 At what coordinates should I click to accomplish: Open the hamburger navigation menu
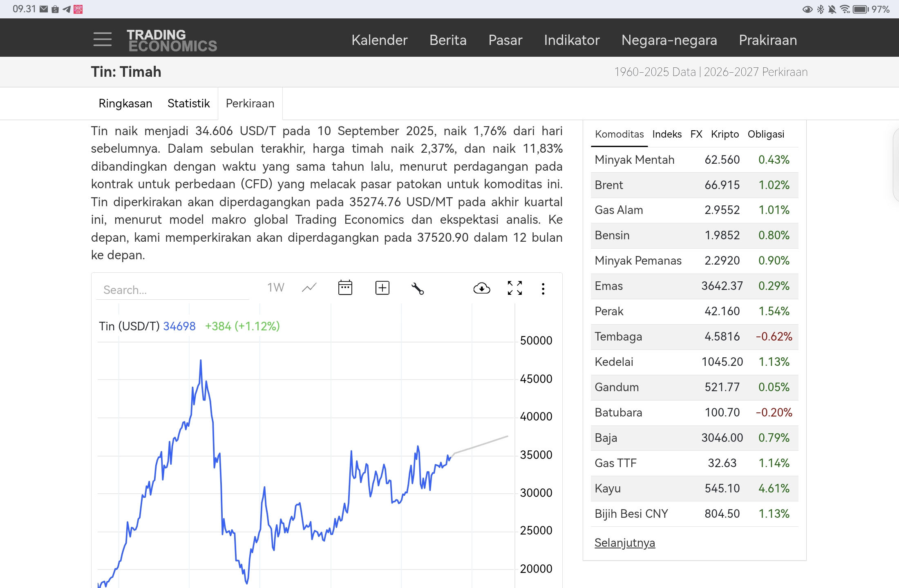pyautogui.click(x=102, y=40)
